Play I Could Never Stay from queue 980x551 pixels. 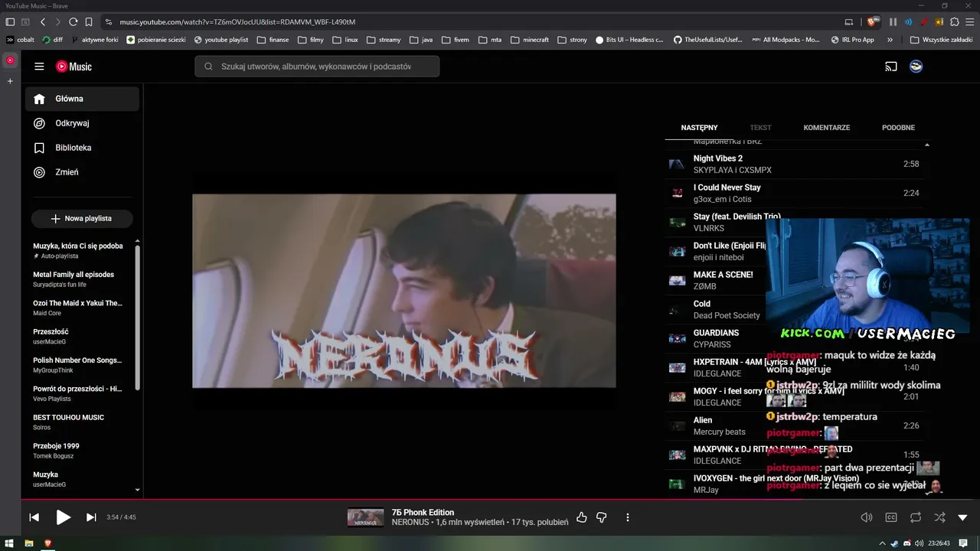pyautogui.click(x=793, y=193)
